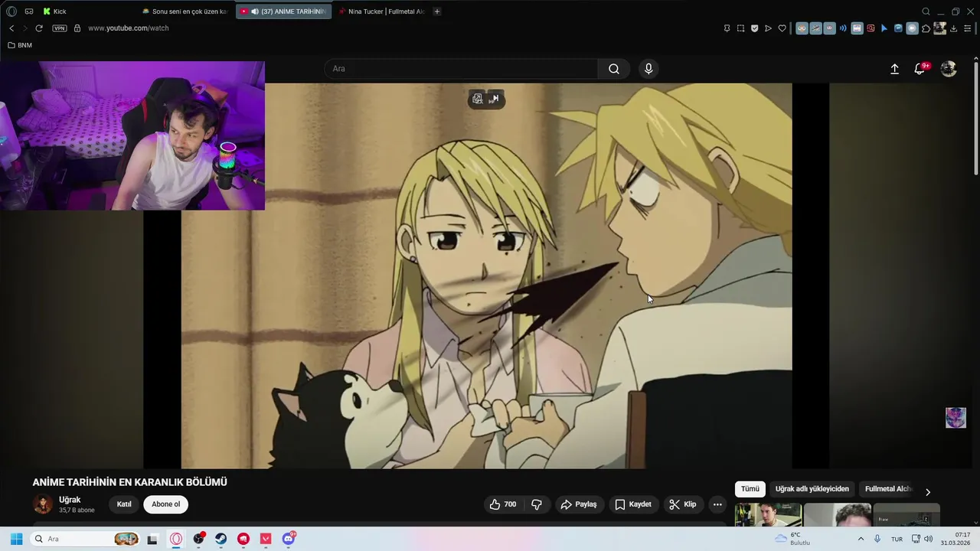Image resolution: width=980 pixels, height=551 pixels.
Task: Share video via Paylaş button
Action: (x=579, y=504)
